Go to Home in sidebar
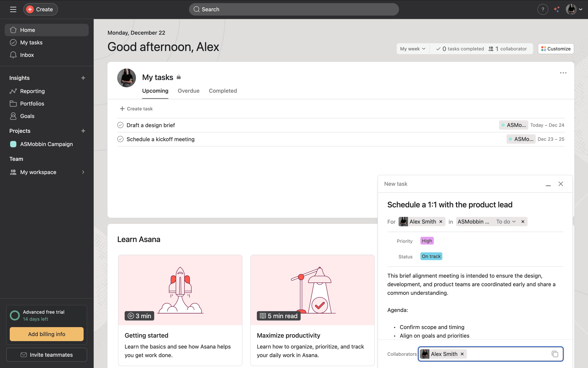The image size is (588, 368). pos(47,30)
